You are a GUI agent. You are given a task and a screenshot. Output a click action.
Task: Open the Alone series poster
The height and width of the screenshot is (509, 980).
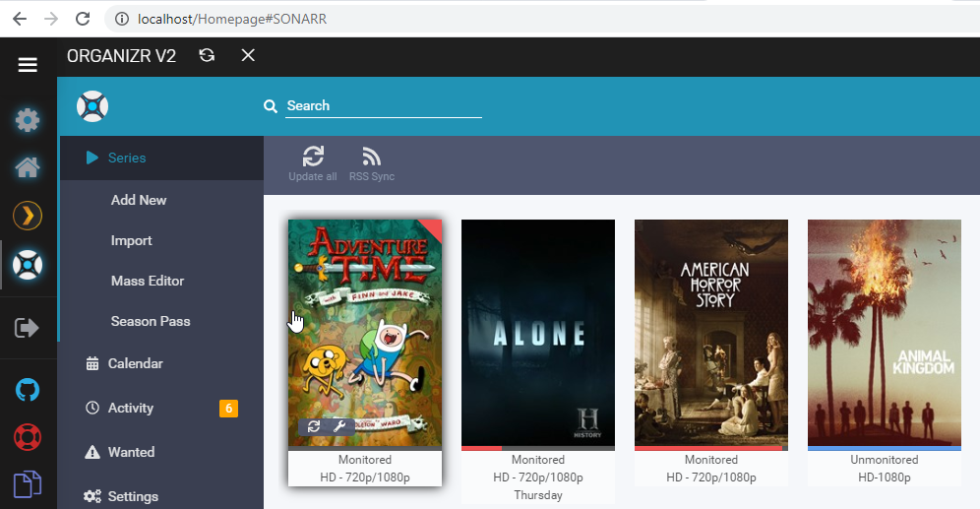(x=538, y=334)
